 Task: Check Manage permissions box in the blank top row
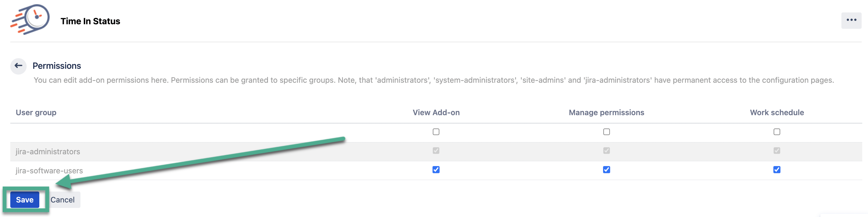point(606,132)
